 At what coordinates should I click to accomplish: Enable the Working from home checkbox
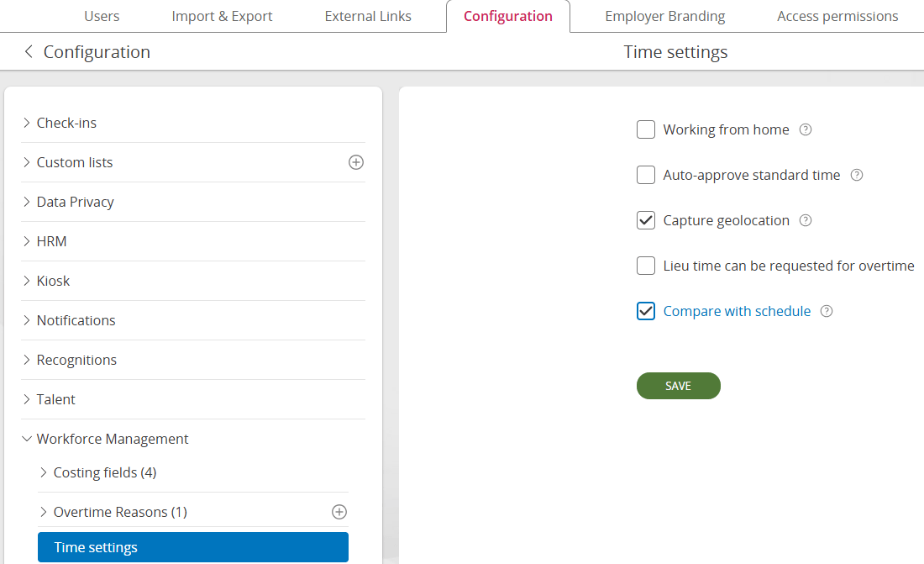[x=646, y=129]
